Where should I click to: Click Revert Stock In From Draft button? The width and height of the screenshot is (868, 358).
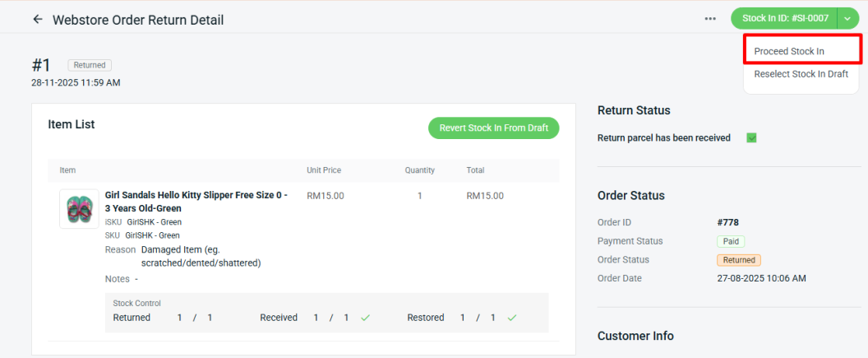[493, 128]
